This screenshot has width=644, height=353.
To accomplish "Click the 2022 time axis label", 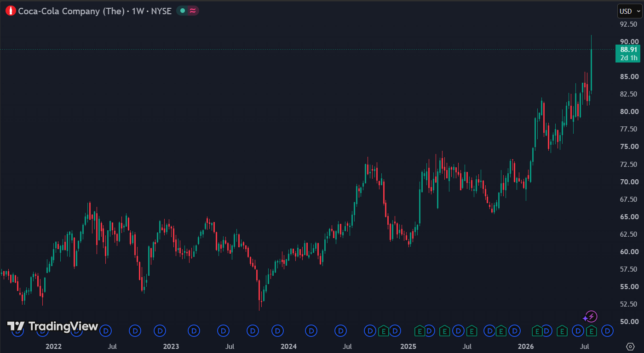I will pyautogui.click(x=53, y=346).
